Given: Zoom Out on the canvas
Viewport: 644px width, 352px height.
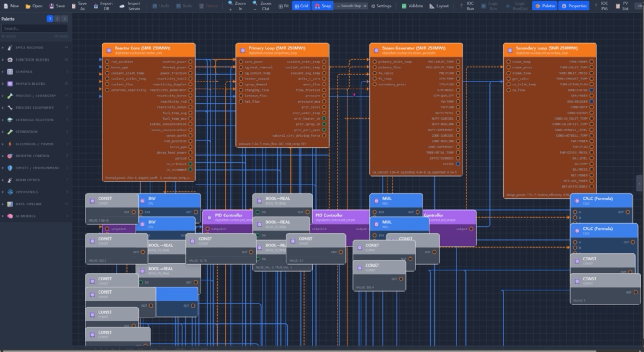Looking at the screenshot, I should [x=262, y=6].
